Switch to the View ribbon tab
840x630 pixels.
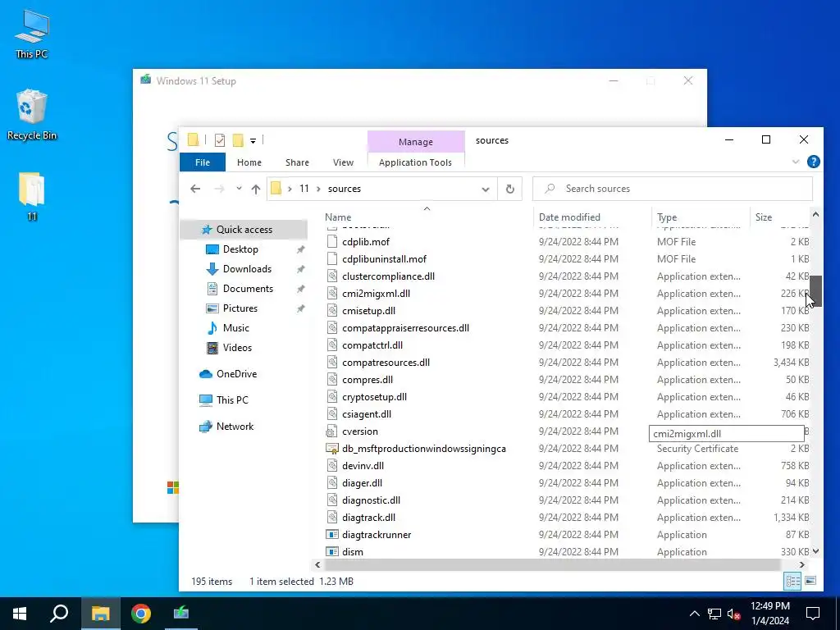(343, 162)
